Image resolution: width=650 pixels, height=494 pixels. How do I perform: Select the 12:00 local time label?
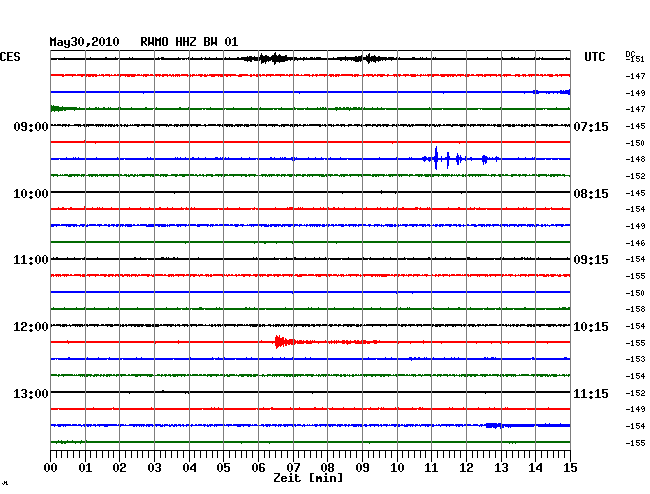pyautogui.click(x=31, y=327)
